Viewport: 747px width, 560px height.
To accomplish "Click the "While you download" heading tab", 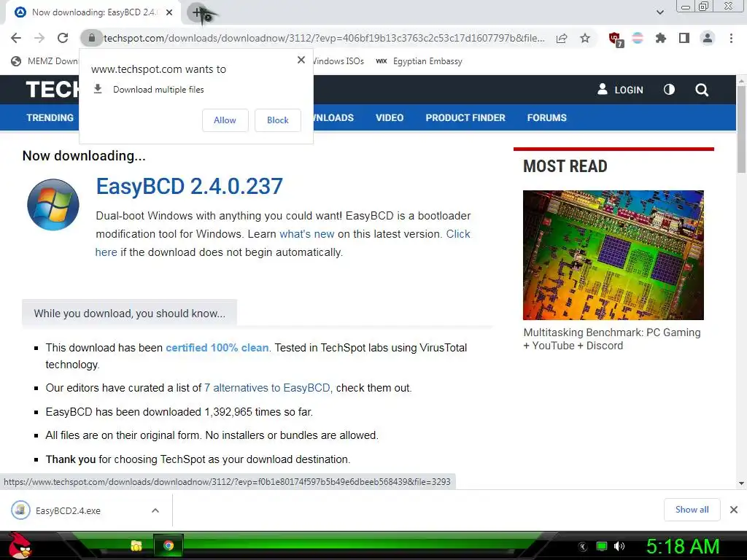I will [x=130, y=314].
